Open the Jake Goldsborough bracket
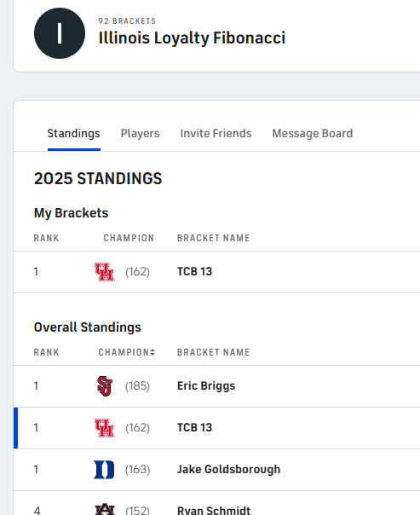420x515 pixels. (228, 469)
